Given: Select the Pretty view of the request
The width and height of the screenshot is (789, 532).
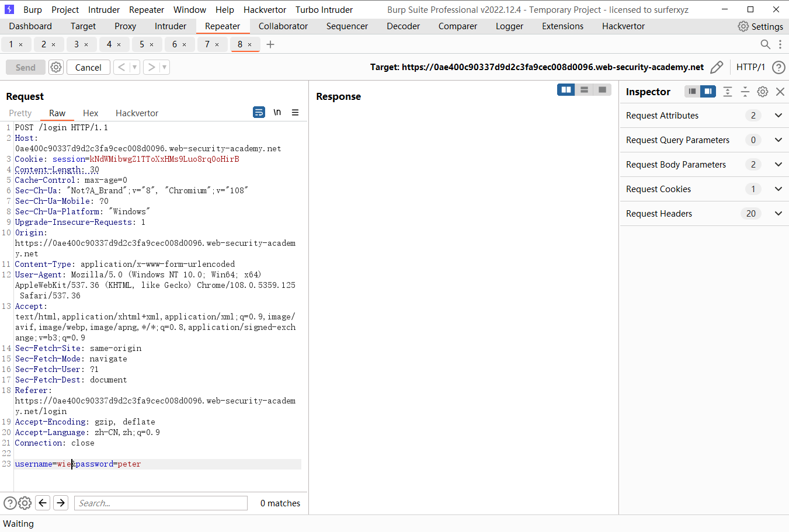Looking at the screenshot, I should pos(20,113).
